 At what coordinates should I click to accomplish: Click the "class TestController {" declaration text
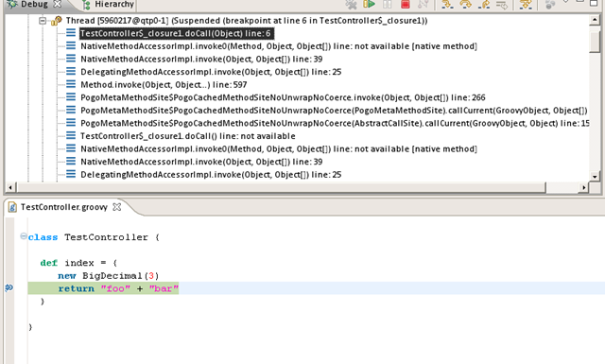tap(94, 237)
